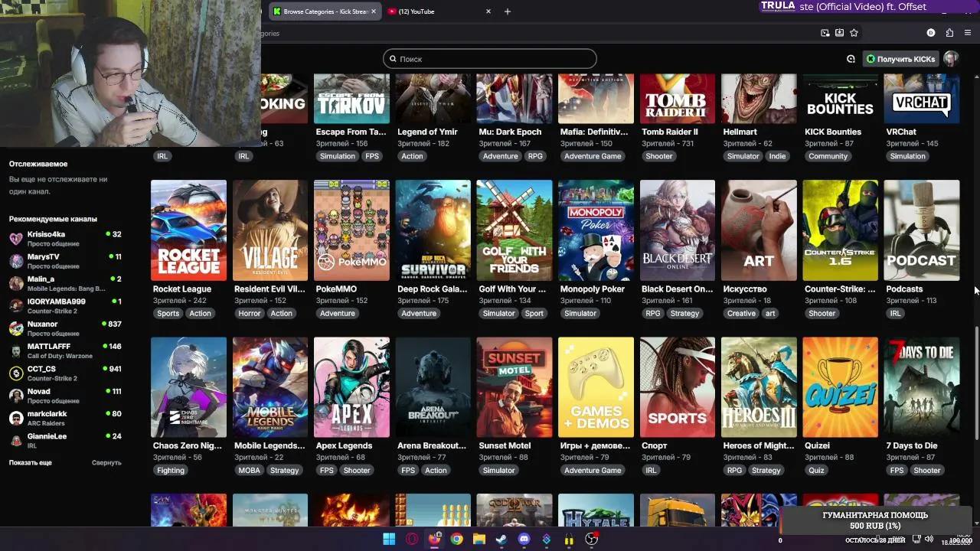Open the Black Desert Online cover
The image size is (980, 551).
[678, 230]
